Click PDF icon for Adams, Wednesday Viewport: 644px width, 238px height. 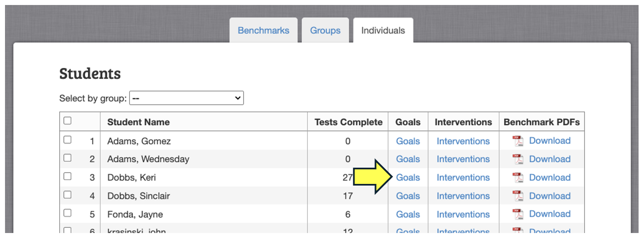tap(518, 159)
